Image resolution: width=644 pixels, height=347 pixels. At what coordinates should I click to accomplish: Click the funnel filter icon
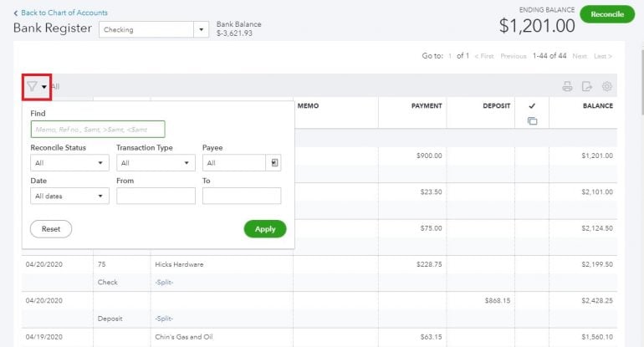[32, 86]
